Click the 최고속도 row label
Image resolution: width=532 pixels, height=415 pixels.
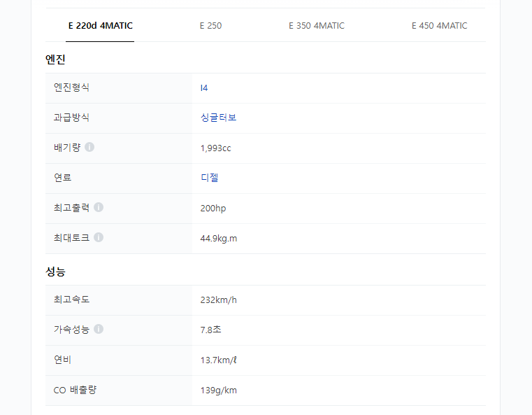(x=71, y=300)
